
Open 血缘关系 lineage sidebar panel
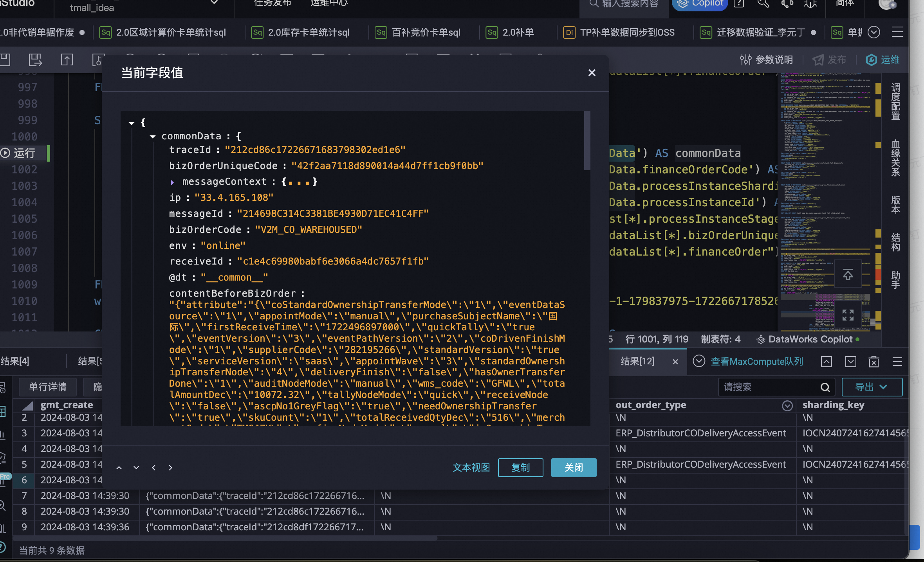click(x=896, y=158)
